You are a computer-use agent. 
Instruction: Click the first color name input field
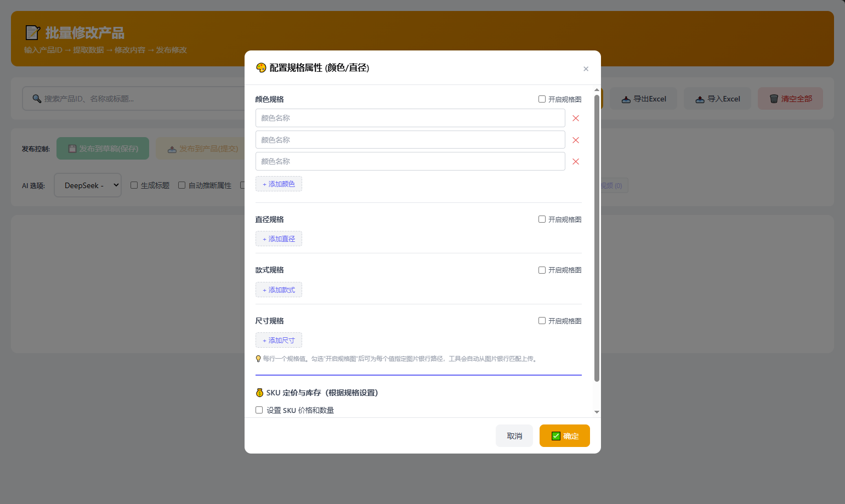410,118
